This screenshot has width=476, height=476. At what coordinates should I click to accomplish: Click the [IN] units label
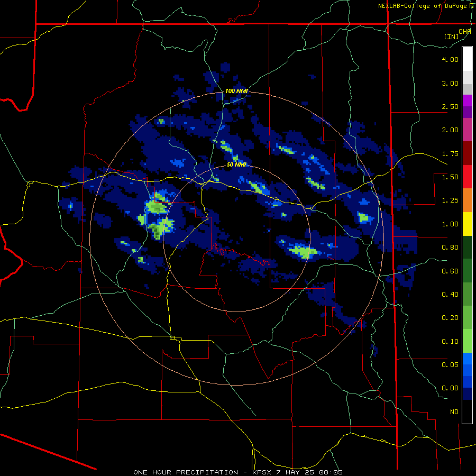point(451,36)
